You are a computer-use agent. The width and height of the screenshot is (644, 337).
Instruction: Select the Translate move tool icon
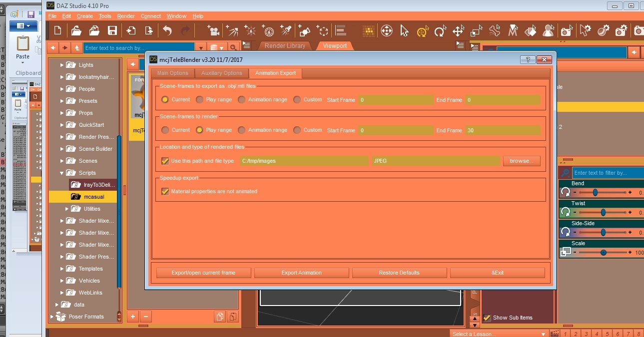pos(458,31)
